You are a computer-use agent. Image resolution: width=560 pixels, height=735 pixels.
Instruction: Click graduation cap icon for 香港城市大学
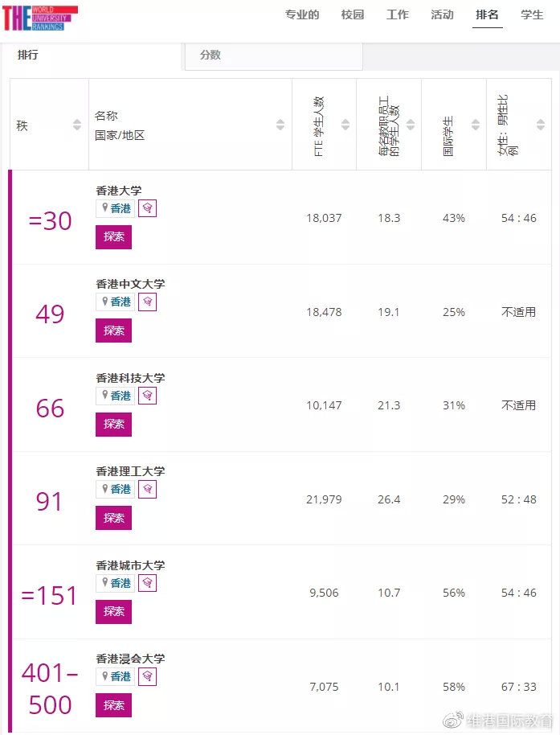[x=148, y=583]
